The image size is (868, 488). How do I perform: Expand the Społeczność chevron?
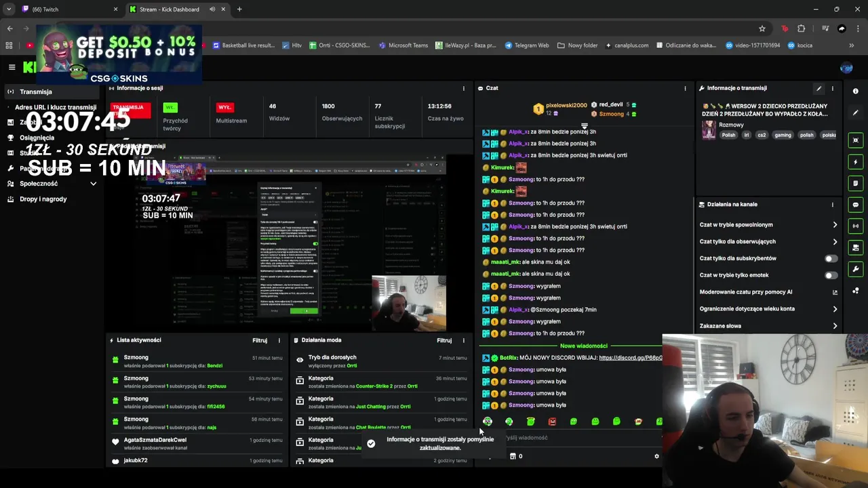pyautogui.click(x=94, y=184)
